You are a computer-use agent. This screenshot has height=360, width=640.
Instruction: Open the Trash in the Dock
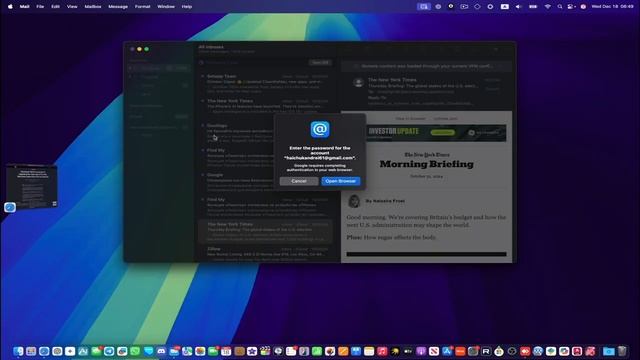(622, 351)
